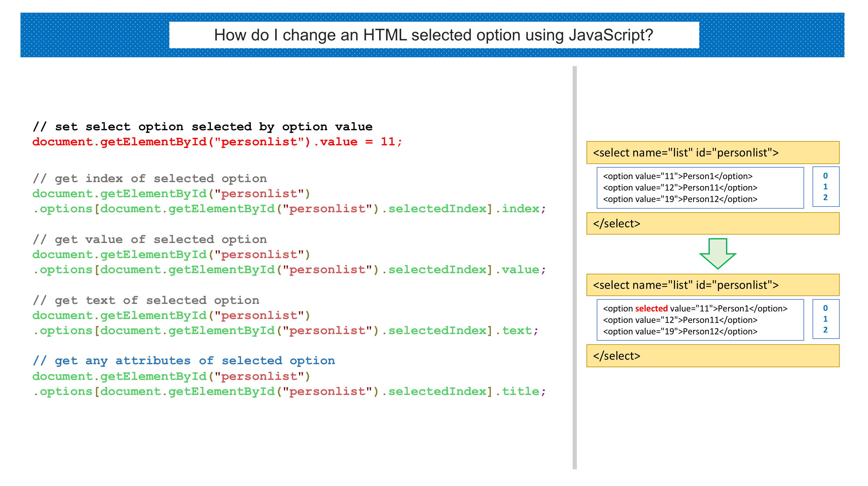Click the red 'selected' attribute word
Image resolution: width=868 pixels, height=486 pixels.
pos(651,308)
